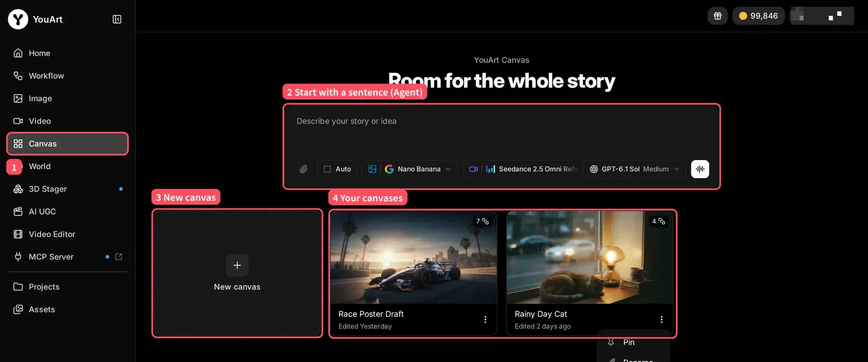The width and height of the screenshot is (868, 362).
Task: Click the 4 nodes badge on Rainy Day Cat
Action: click(x=659, y=221)
